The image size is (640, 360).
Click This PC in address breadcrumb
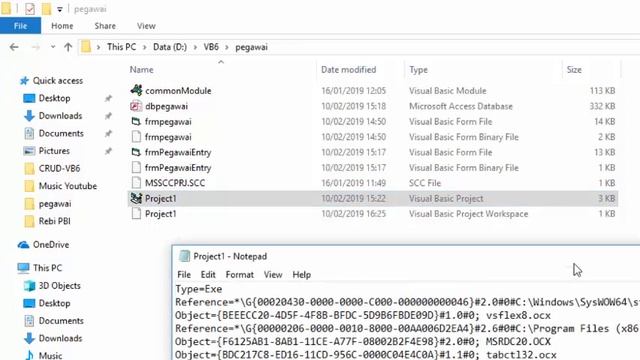point(122,47)
